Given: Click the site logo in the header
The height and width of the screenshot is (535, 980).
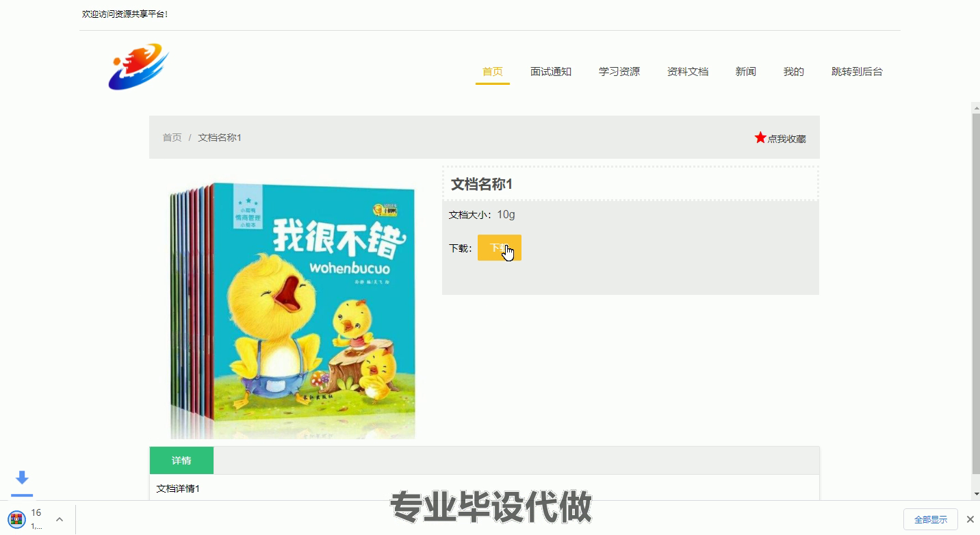Looking at the screenshot, I should [138, 67].
